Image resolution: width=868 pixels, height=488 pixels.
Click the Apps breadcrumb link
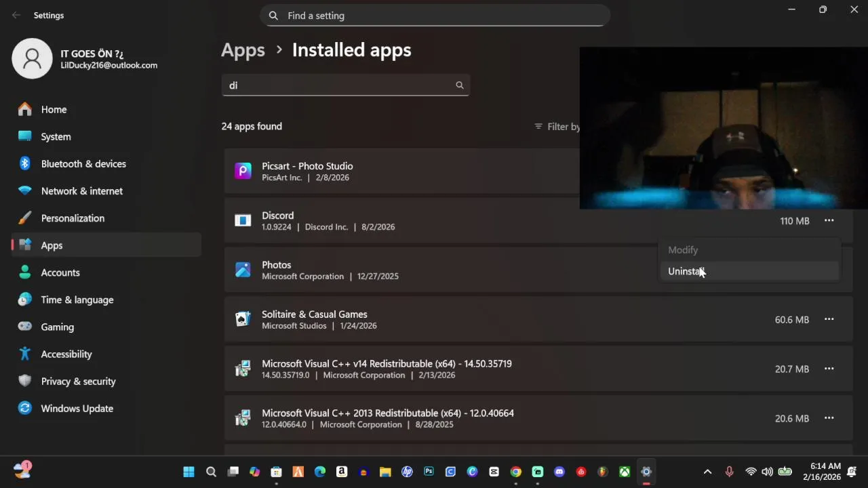pos(243,50)
